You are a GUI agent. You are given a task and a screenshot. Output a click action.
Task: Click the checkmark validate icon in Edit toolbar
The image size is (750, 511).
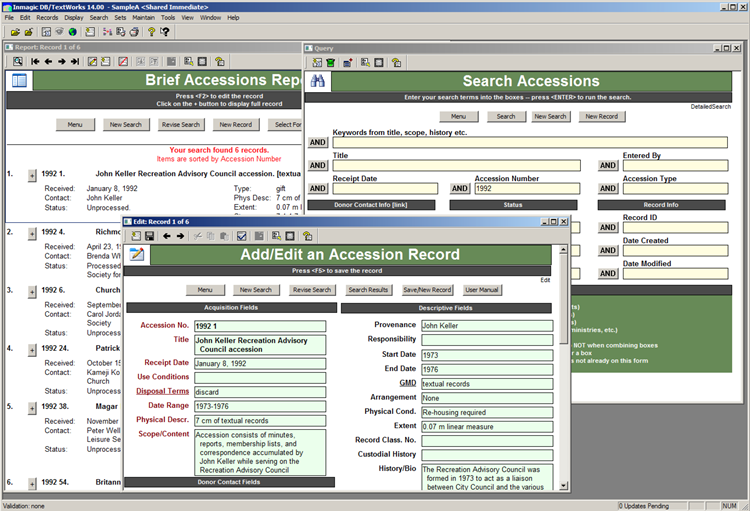[242, 236]
